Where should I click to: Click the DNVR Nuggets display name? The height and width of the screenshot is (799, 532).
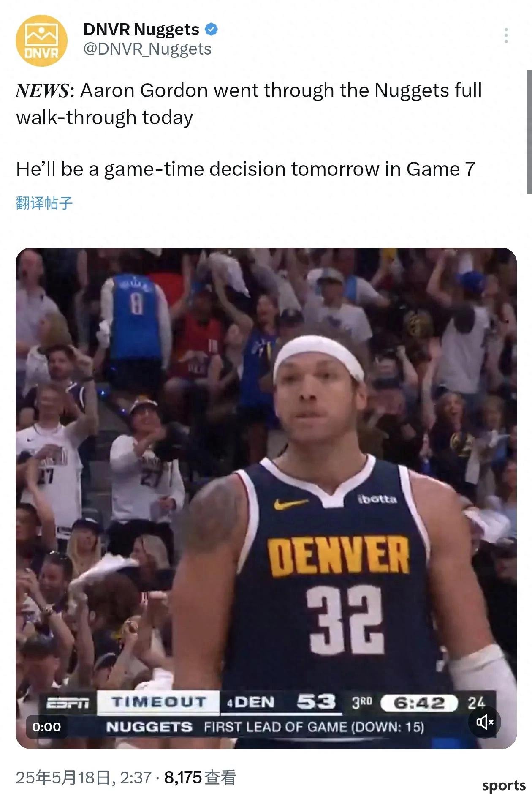[141, 30]
